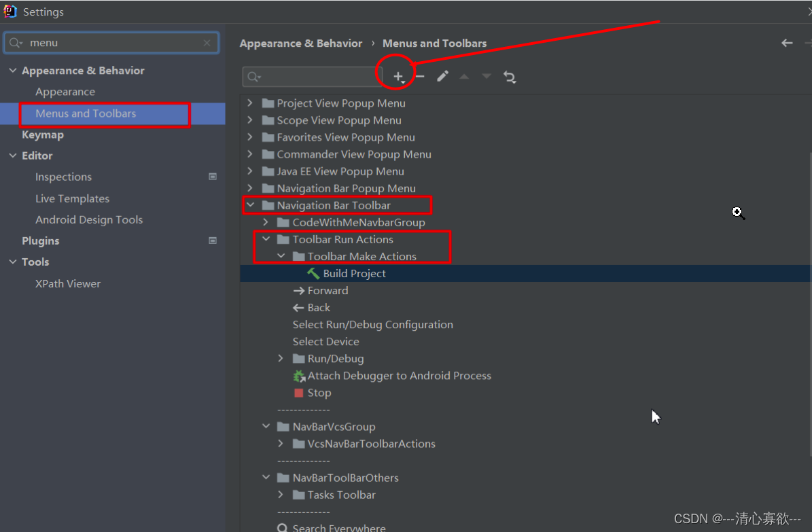Click the Run/Debug folder icon
The height and width of the screenshot is (532, 812).
click(x=299, y=359)
